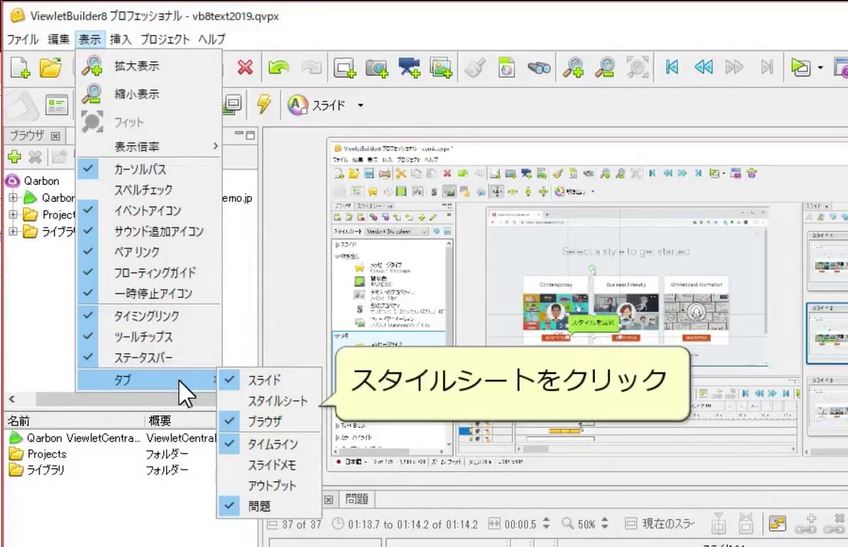Viewport: 848px width, 547px height.
Task: Insert a new blank slide icon
Action: click(x=344, y=68)
